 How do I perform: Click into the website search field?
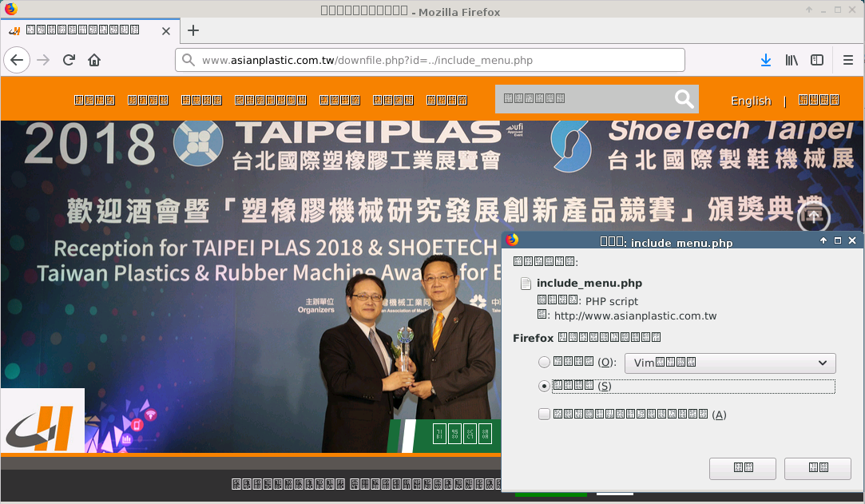pyautogui.click(x=584, y=99)
